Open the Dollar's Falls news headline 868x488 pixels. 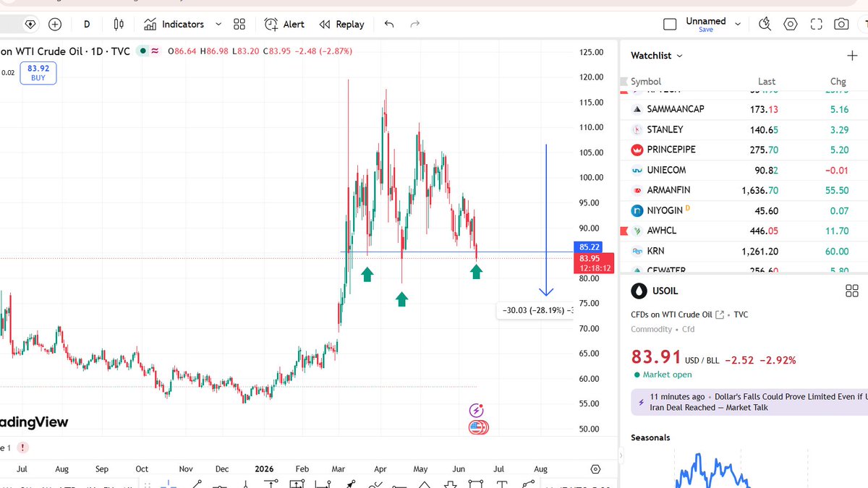(x=749, y=402)
